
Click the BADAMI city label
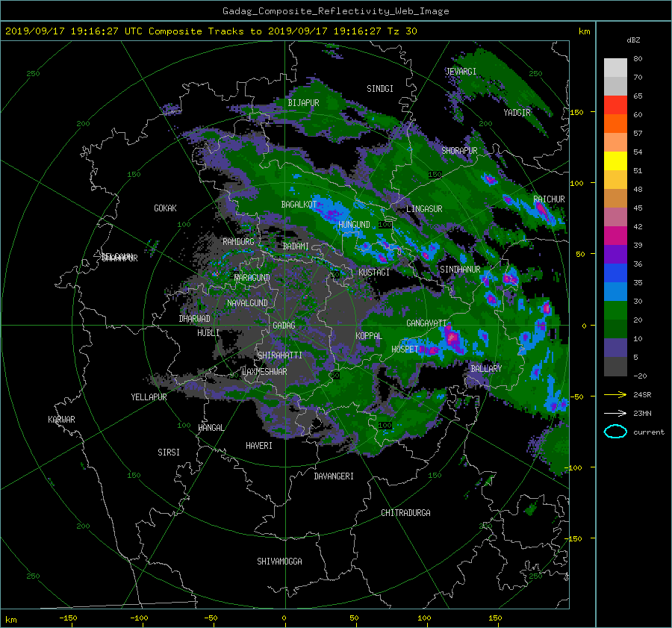(296, 246)
